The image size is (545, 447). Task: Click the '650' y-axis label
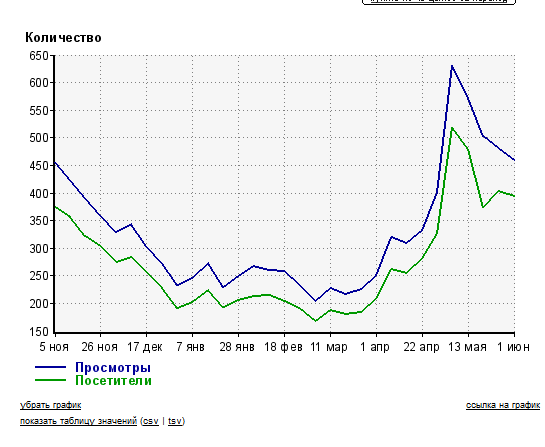[39, 56]
